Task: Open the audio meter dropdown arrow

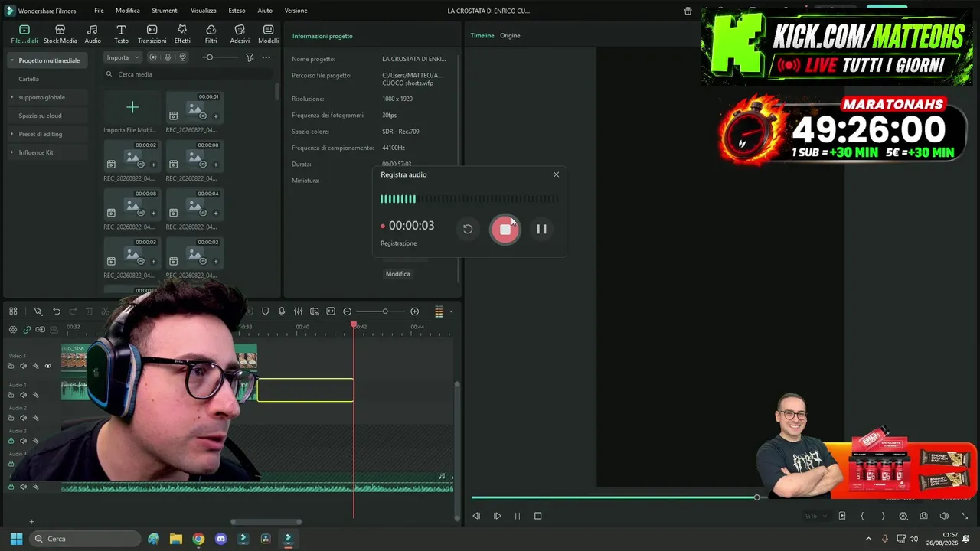Action: tap(451, 311)
